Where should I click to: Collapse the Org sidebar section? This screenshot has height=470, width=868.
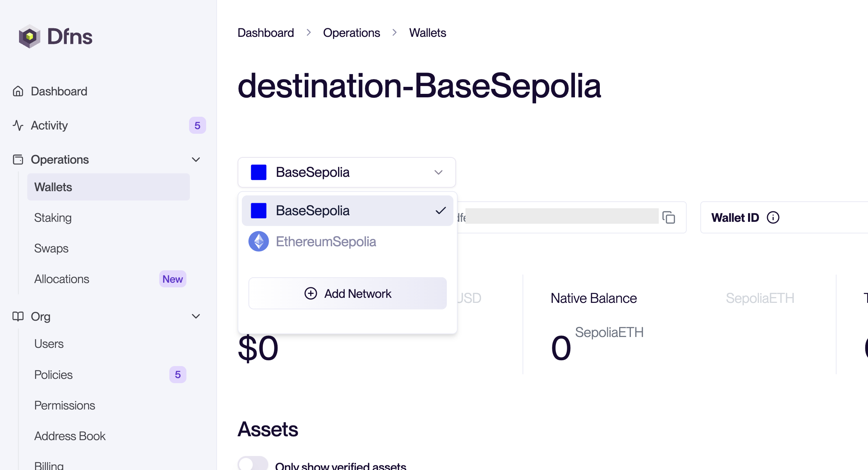point(196,316)
